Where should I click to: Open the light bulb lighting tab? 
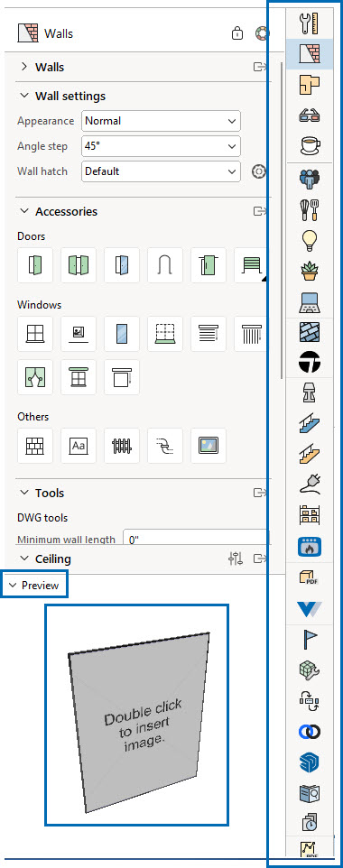[310, 240]
